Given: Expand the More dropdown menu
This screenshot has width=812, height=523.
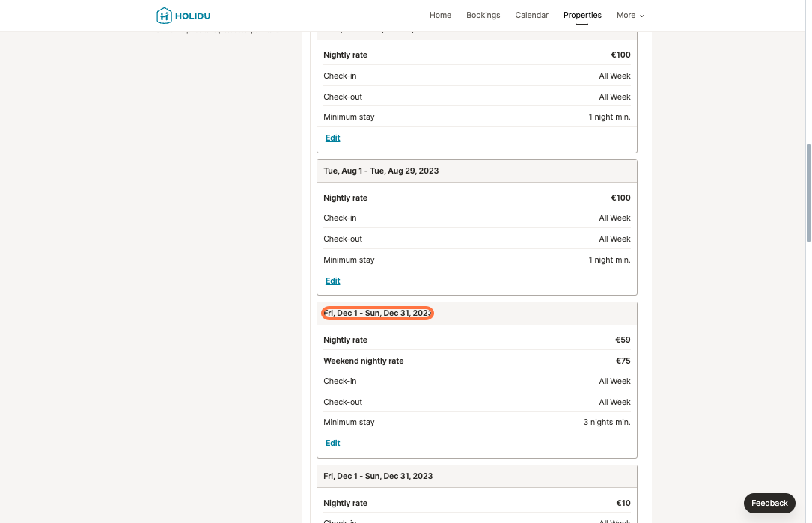Looking at the screenshot, I should click(630, 16).
